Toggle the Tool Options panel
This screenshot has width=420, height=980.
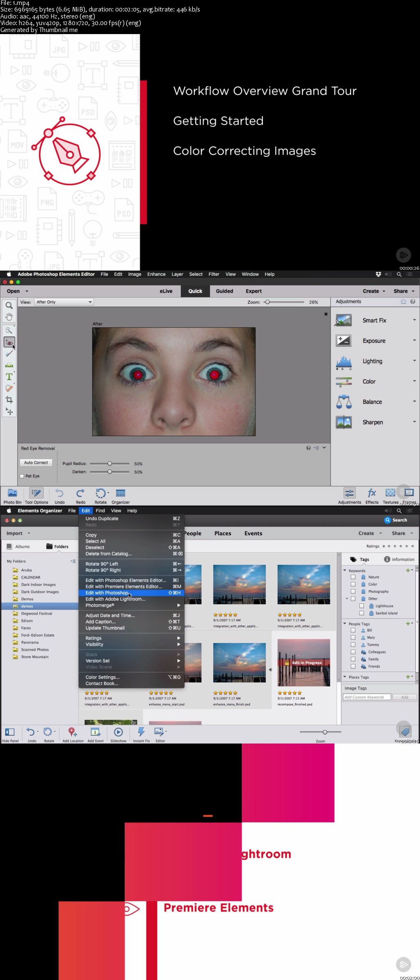[x=37, y=496]
